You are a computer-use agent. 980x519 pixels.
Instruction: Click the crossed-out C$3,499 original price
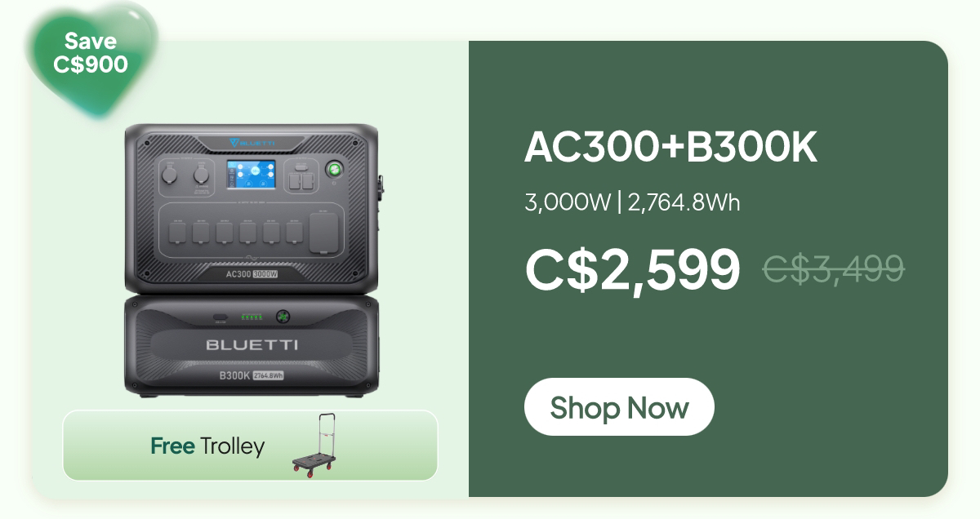pos(834,268)
